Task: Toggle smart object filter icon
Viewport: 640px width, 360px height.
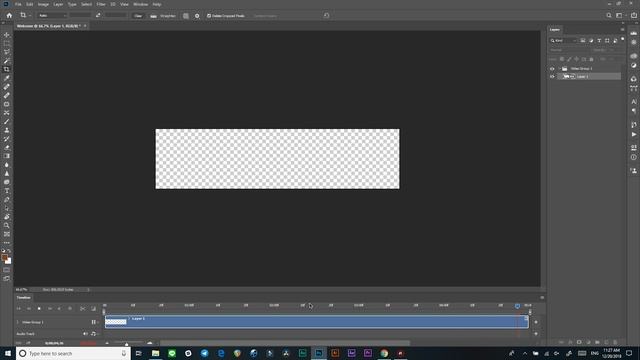Action: (x=616, y=40)
